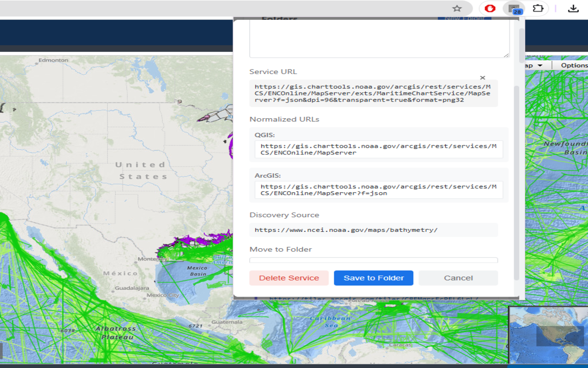This screenshot has width=588, height=368.
Task: Open the browser Downloads tray
Action: coord(573,8)
